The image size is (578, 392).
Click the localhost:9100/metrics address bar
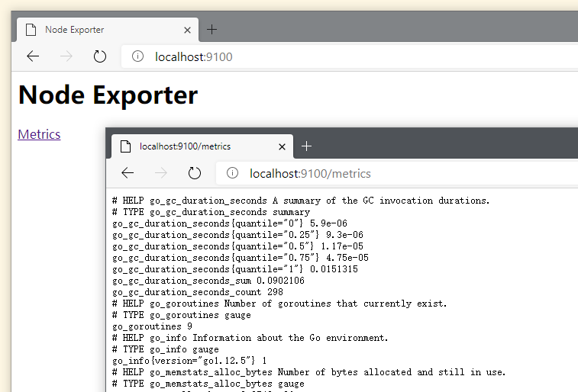point(397,173)
